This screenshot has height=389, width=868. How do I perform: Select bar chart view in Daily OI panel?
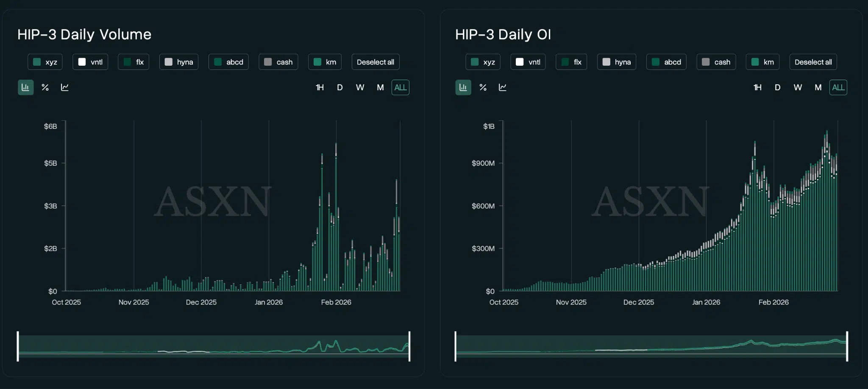[x=463, y=87]
